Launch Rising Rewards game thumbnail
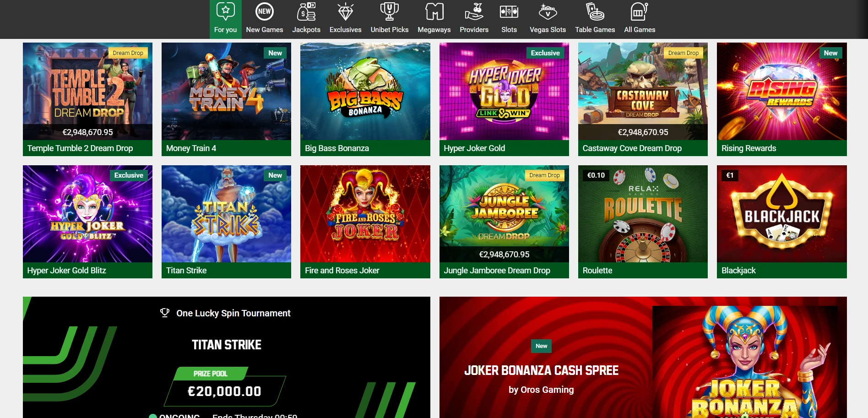Screen dimensions: 868x418 (x=782, y=91)
